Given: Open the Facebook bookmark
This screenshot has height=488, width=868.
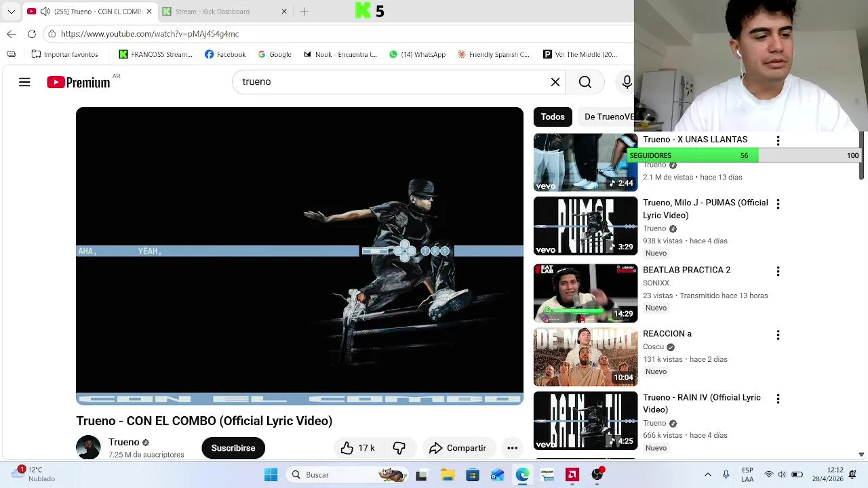Looking at the screenshot, I should click(225, 54).
